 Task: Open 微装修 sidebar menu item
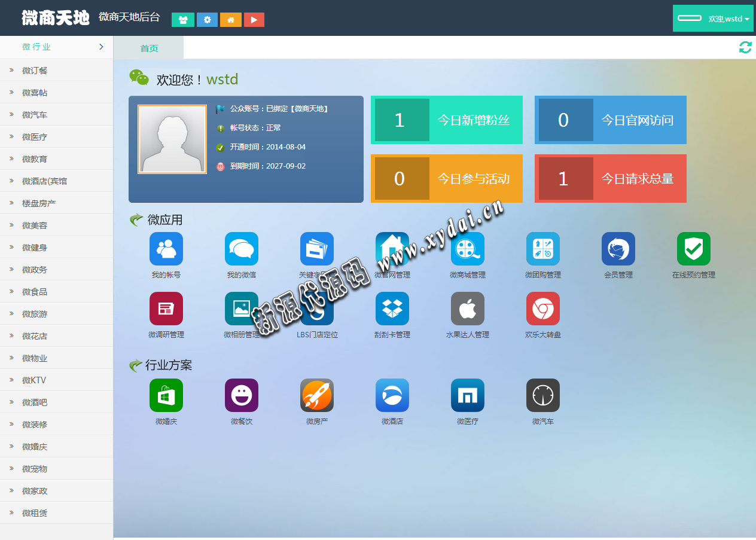click(x=56, y=424)
